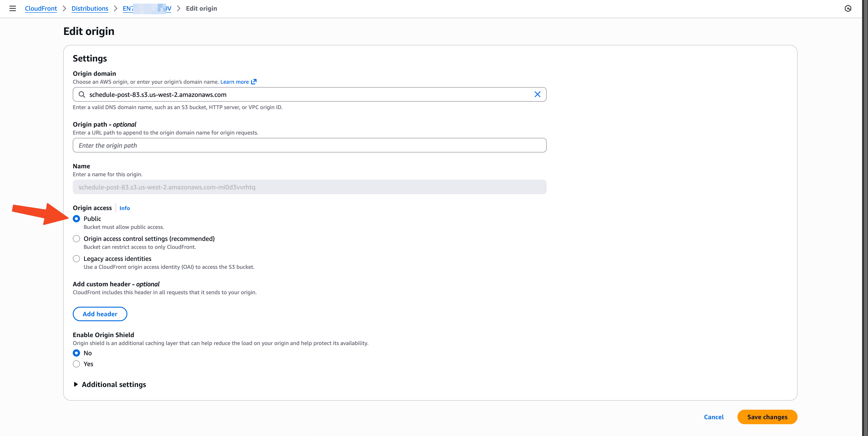
Task: Select No for Enable Origin Shield
Action: pyautogui.click(x=76, y=353)
